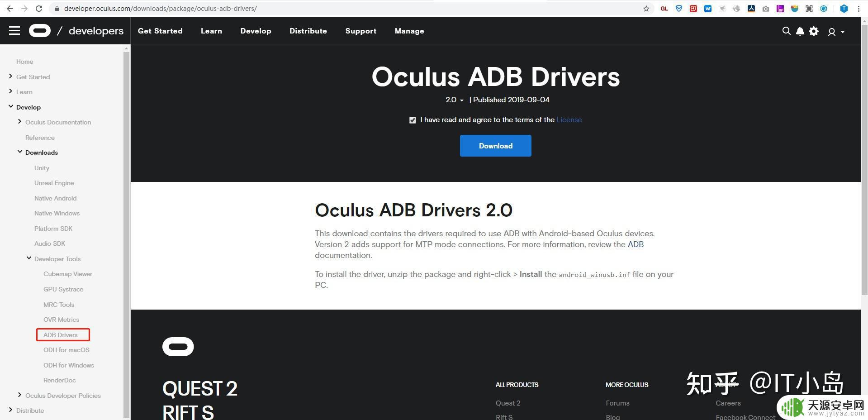Collapse the Develop sidebar section

[x=10, y=107]
